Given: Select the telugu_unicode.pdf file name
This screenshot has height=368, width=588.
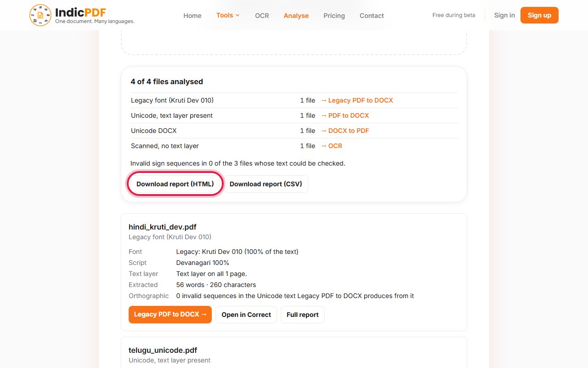Looking at the screenshot, I should (x=163, y=350).
